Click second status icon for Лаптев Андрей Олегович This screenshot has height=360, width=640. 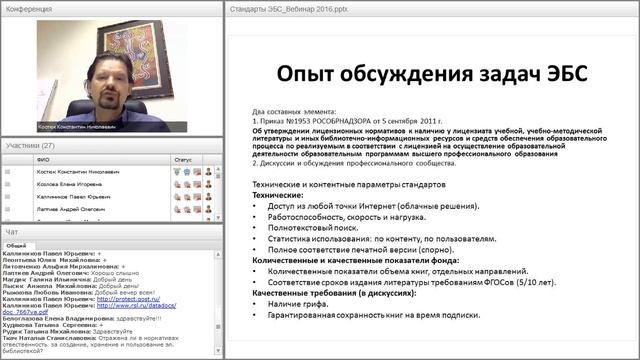[x=187, y=209]
